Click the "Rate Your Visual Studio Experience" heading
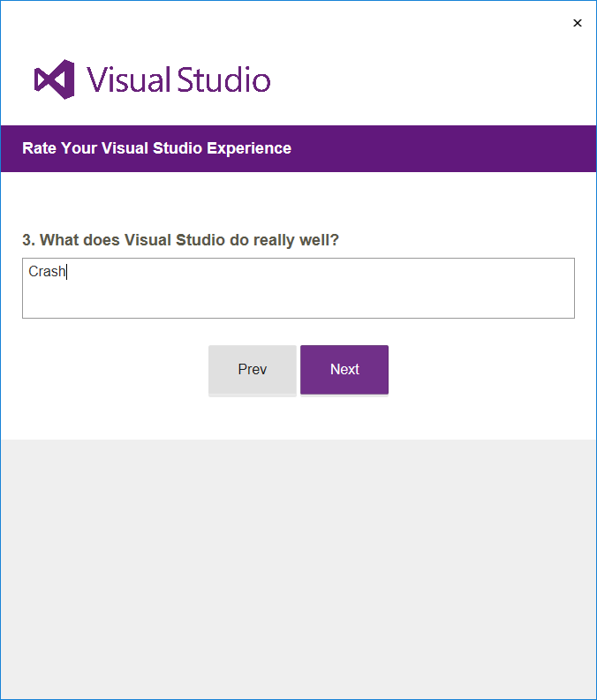The image size is (597, 700). pyautogui.click(x=156, y=148)
